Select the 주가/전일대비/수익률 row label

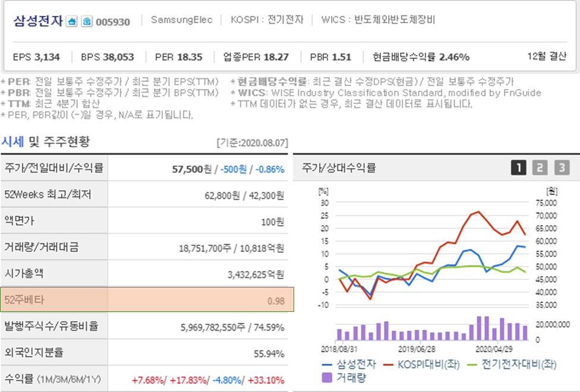53,168
